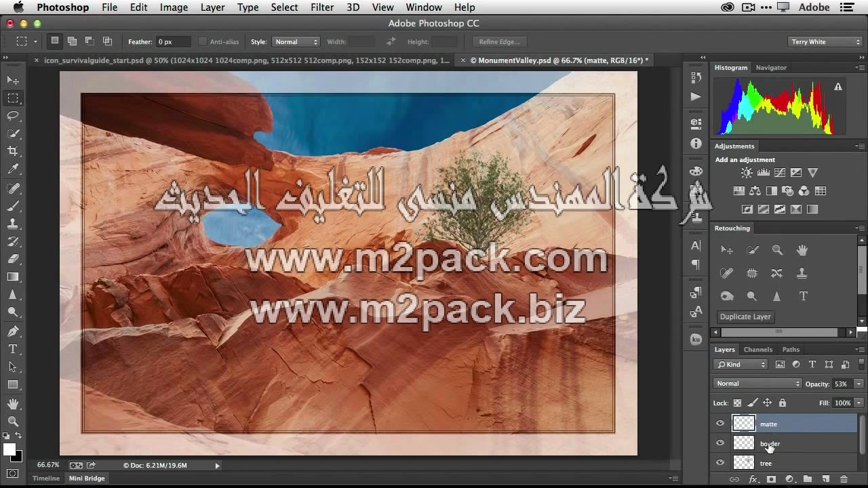
Task: Hide the tree layer
Action: (720, 463)
